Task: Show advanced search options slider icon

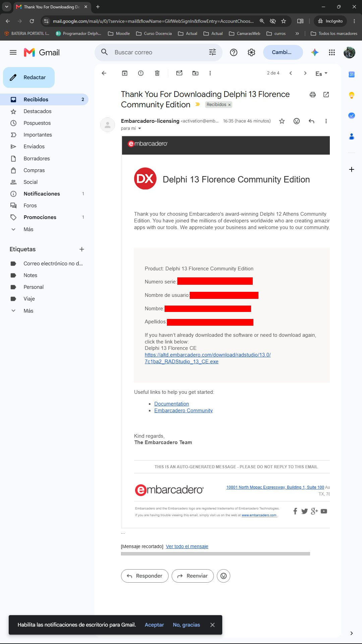Action: tap(213, 52)
